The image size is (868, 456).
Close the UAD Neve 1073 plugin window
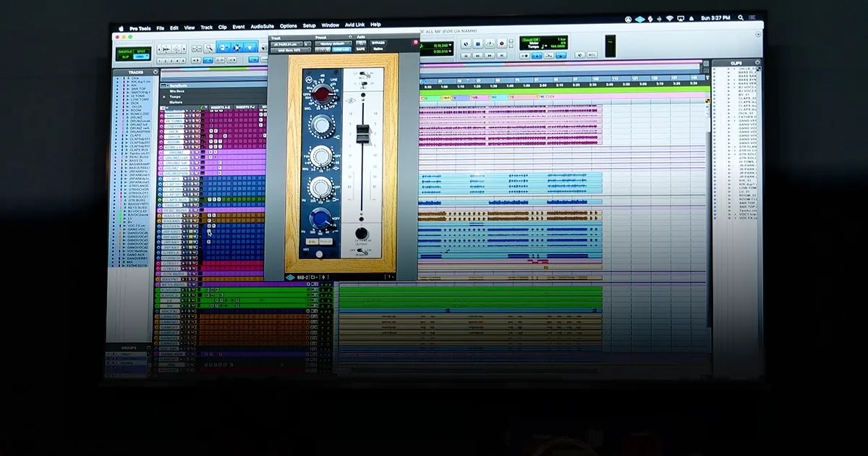tap(415, 42)
